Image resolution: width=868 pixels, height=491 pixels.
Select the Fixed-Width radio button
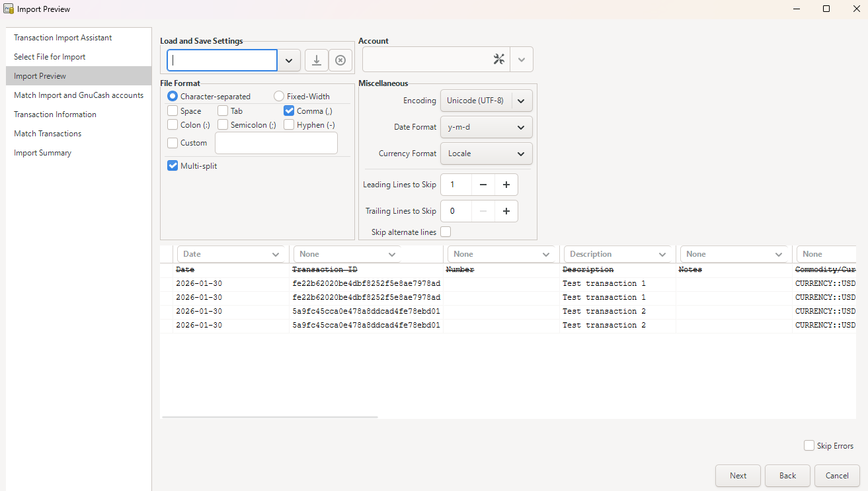coord(279,97)
